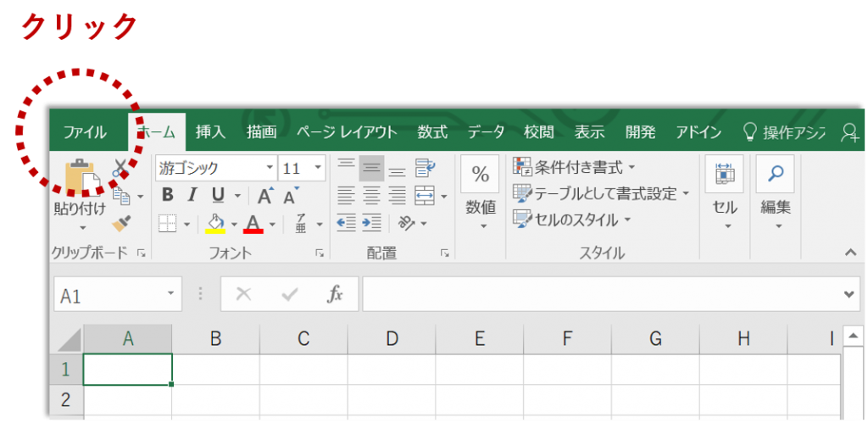
Task: Toggle Bold formatting
Action: click(x=167, y=196)
